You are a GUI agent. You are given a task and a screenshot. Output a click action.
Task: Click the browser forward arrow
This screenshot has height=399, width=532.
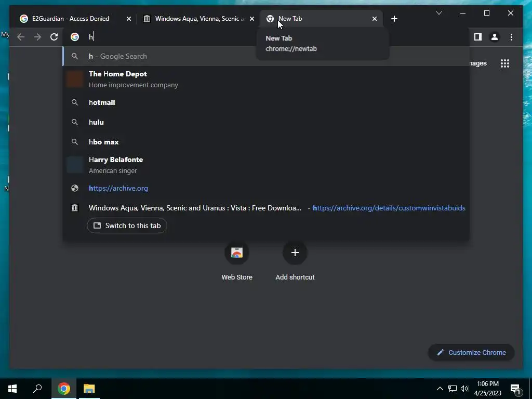37,37
